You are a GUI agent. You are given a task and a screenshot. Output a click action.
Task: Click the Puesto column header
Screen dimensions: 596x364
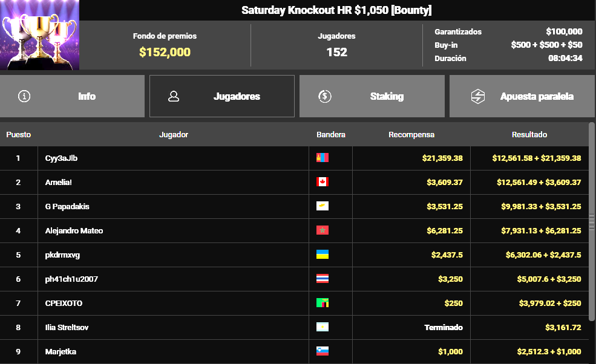pos(19,135)
